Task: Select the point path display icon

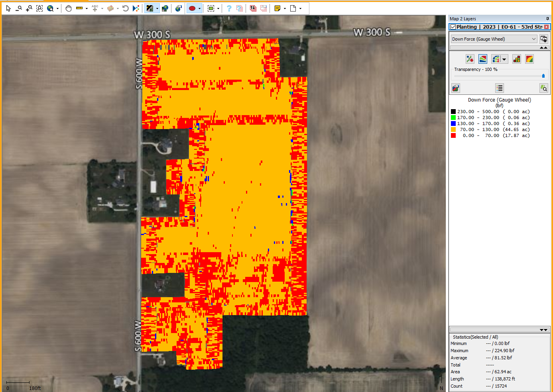Action: 470,59
